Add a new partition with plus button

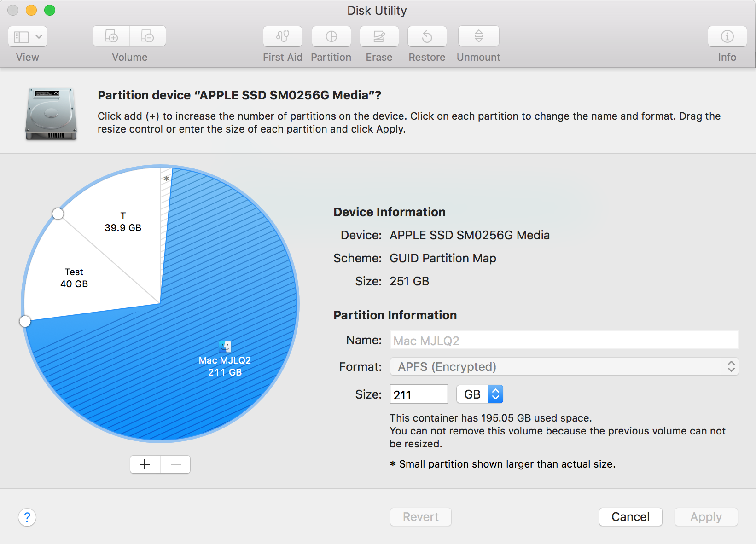(x=145, y=464)
